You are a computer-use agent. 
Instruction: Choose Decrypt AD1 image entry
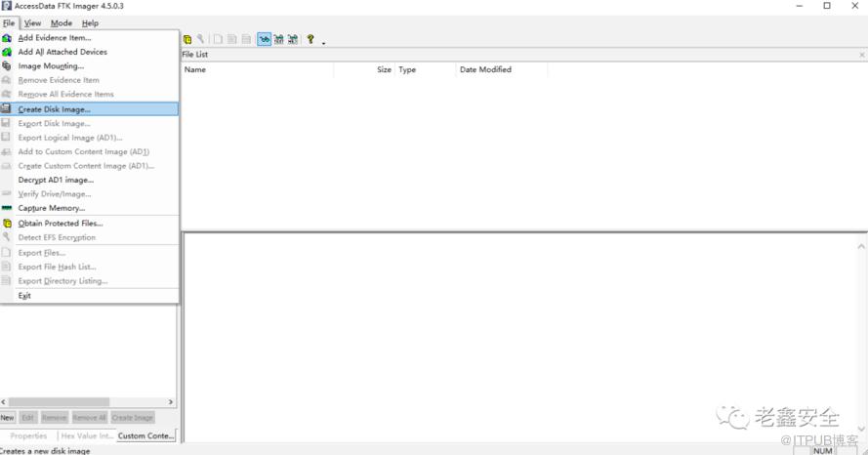click(90, 180)
